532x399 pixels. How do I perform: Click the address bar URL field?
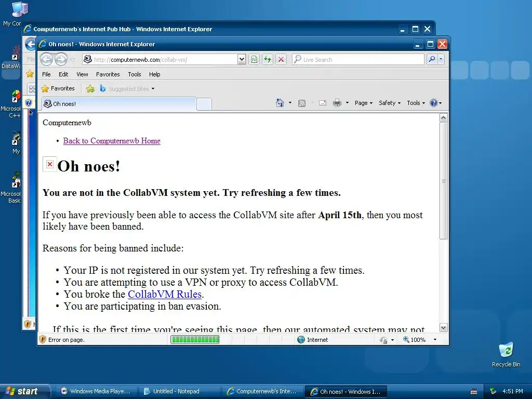tap(159, 60)
